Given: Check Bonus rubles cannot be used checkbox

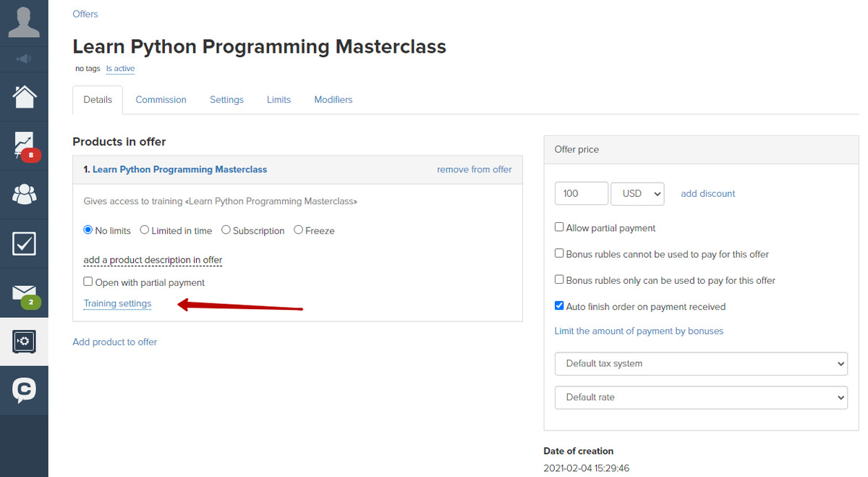Looking at the screenshot, I should (x=559, y=253).
